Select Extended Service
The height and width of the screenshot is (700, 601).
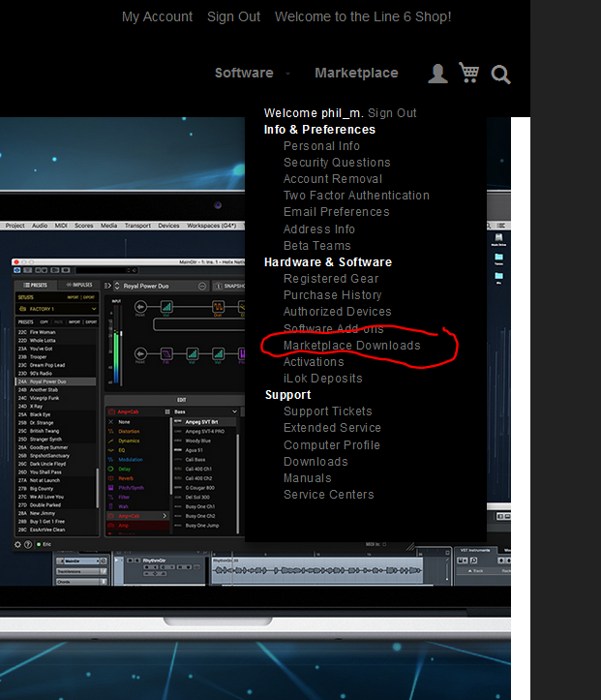tap(332, 428)
